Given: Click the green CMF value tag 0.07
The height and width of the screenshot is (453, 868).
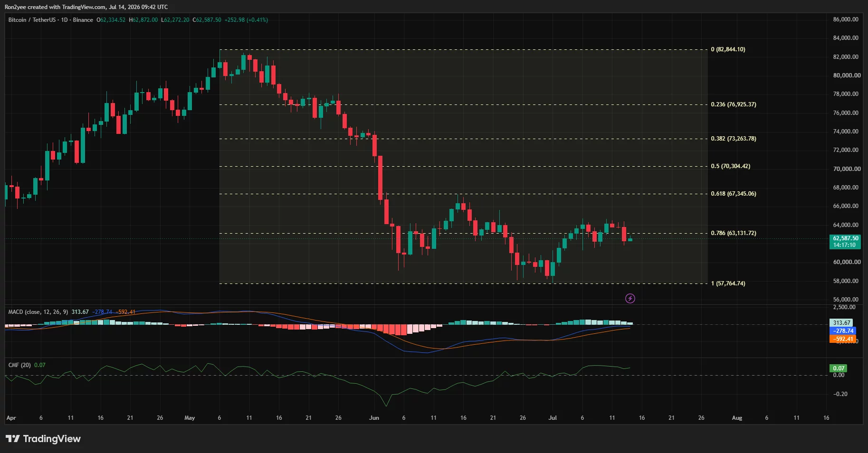Looking at the screenshot, I should click(x=839, y=368).
